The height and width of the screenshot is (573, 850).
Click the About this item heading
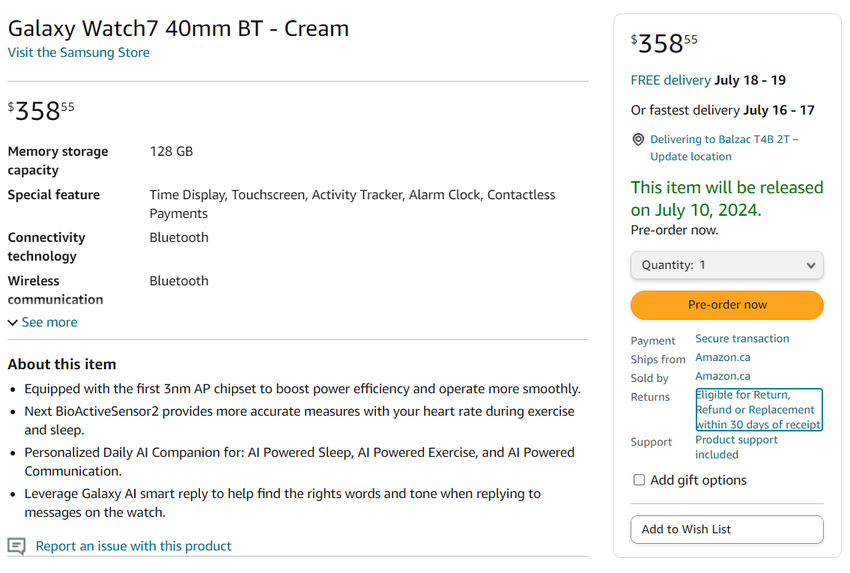click(62, 364)
